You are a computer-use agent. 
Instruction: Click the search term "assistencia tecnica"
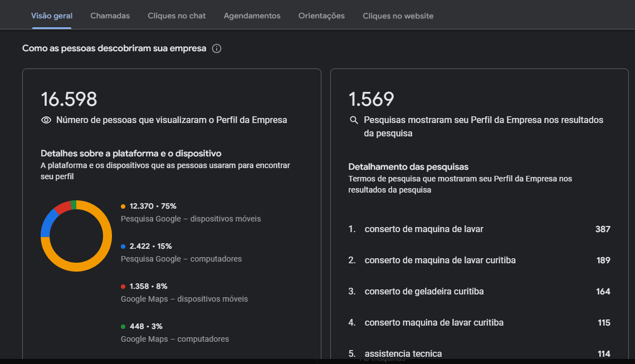coord(403,353)
